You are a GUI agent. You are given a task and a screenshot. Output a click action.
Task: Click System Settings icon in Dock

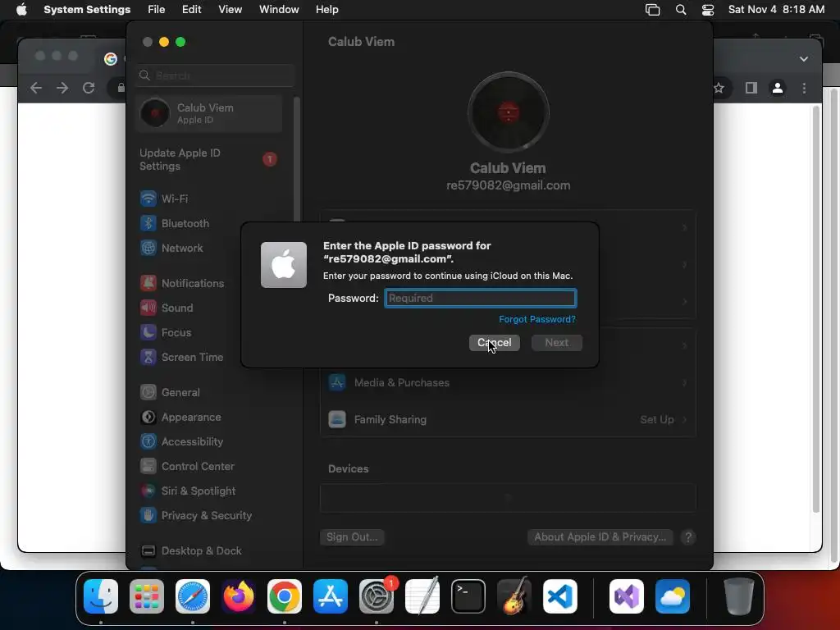(x=377, y=596)
